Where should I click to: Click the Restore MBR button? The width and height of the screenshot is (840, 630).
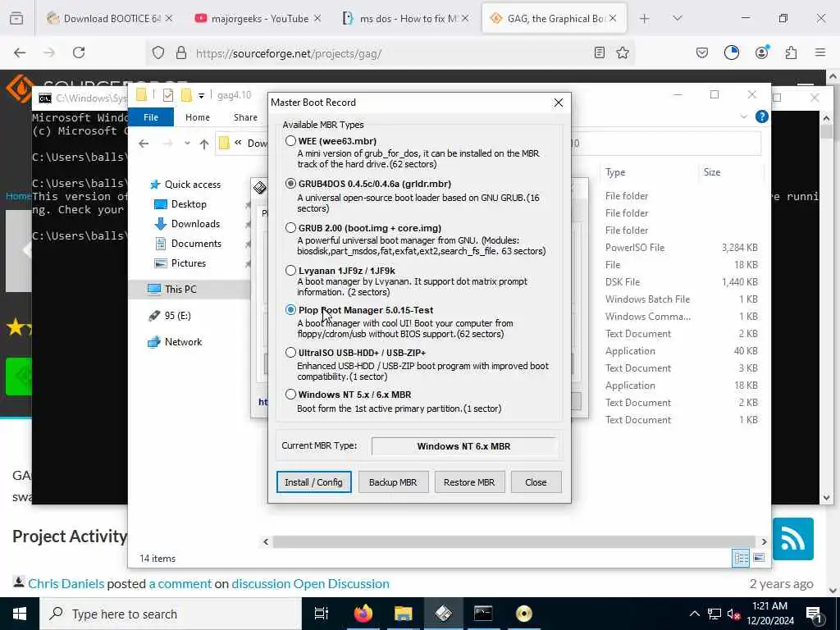(468, 482)
